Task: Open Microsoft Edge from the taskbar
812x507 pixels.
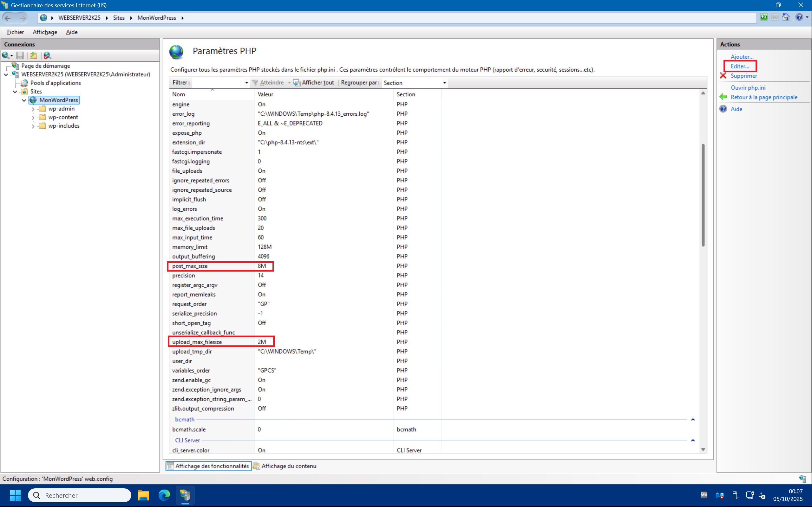Action: coord(164,495)
